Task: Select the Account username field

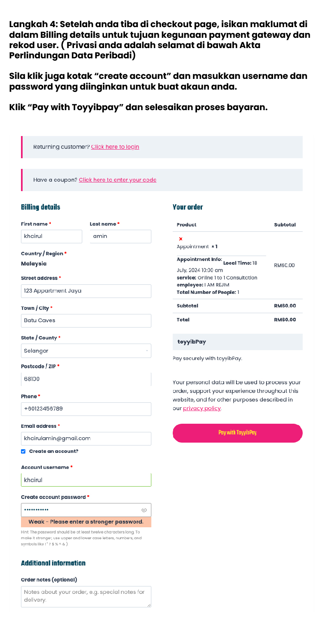Action: (86, 480)
